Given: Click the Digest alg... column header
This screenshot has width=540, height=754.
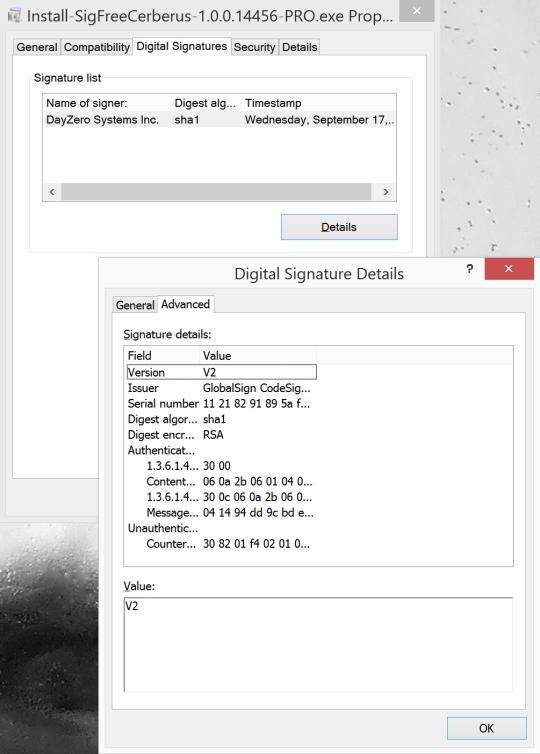Looking at the screenshot, I should (x=206, y=103).
